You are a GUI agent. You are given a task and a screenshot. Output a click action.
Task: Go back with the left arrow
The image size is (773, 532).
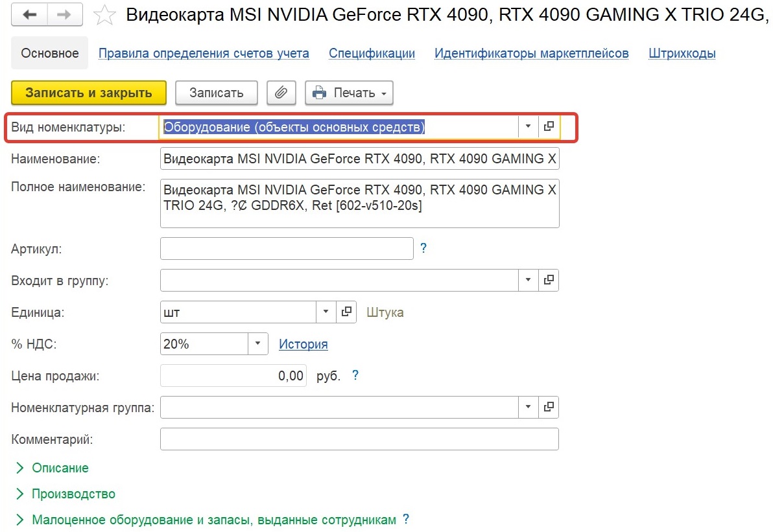30,15
